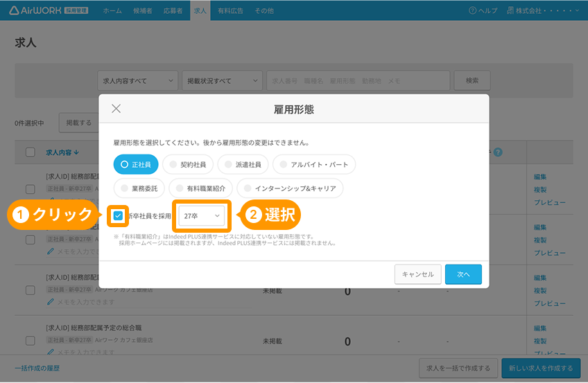Select 有料職業紹介 employment type
Viewport: 588px width, 383px height.
[201, 188]
